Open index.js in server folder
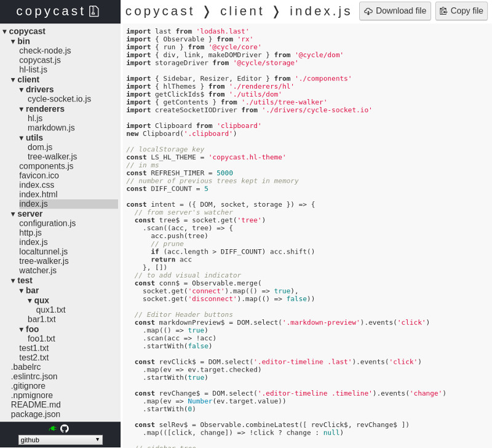The image size is (492, 448). click(33, 242)
